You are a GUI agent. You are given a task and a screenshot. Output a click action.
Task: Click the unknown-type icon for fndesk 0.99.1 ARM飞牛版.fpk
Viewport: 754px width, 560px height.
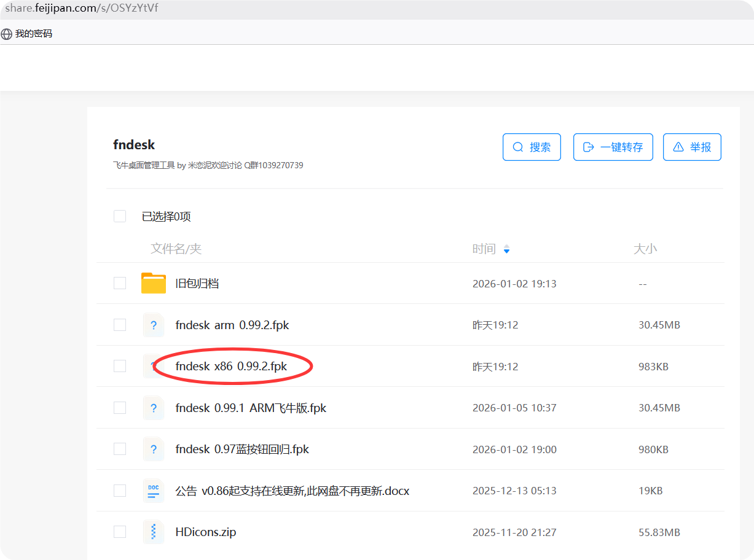click(154, 407)
